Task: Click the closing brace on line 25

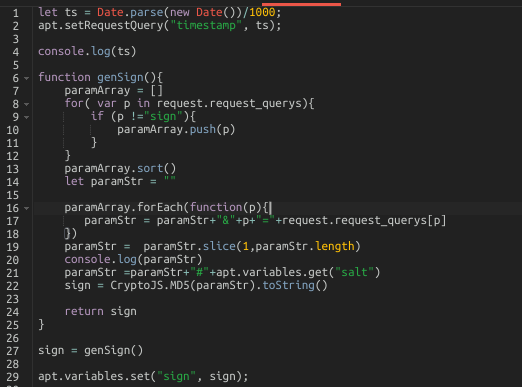Action: 41,324
